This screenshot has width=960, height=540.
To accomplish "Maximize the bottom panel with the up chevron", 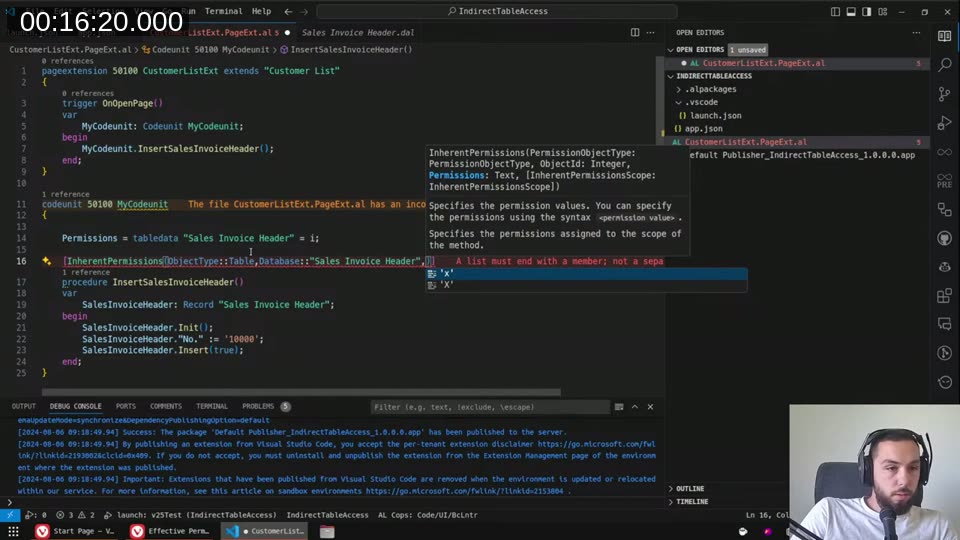I will [x=635, y=407].
